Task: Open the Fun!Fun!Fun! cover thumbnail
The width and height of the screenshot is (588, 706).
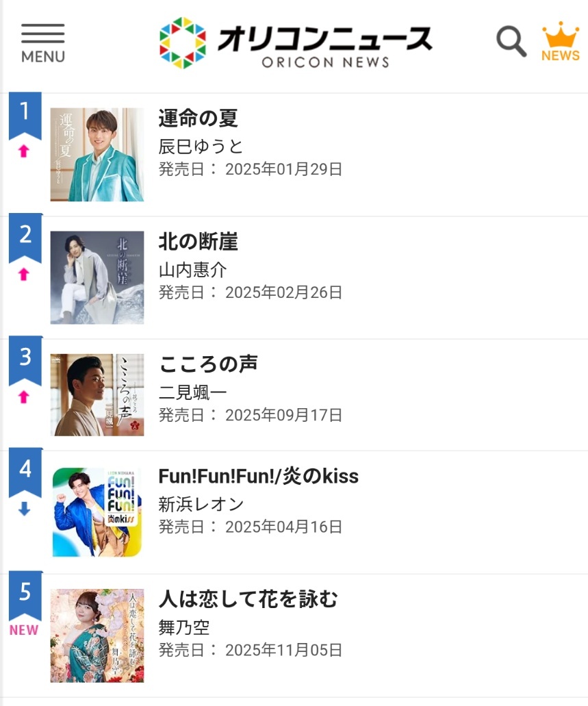Action: pos(97,512)
